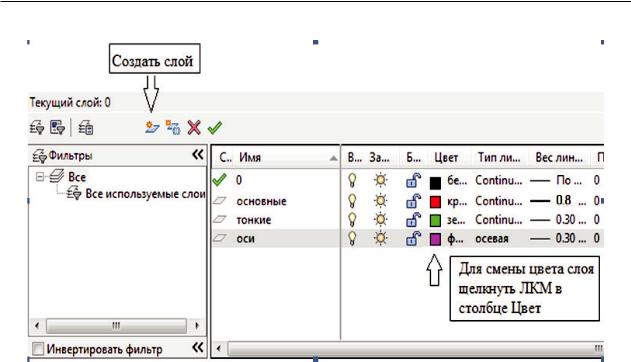The image size is (631, 362).
Task: Create a new layer with toolbar icon
Action: [x=152, y=128]
